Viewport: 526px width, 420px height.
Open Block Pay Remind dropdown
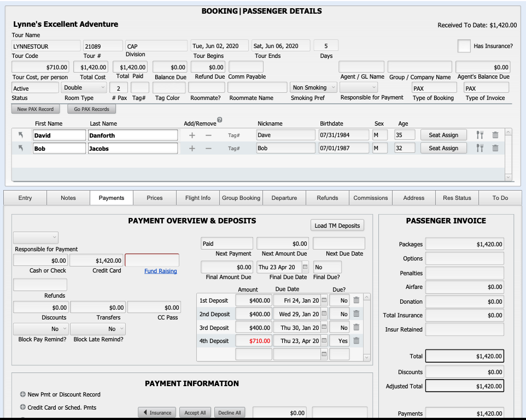(x=41, y=329)
